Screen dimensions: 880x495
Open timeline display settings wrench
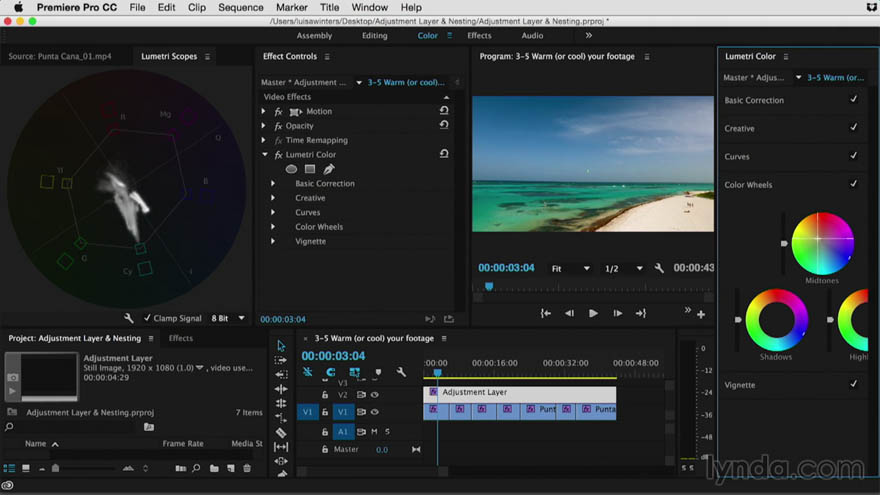401,372
